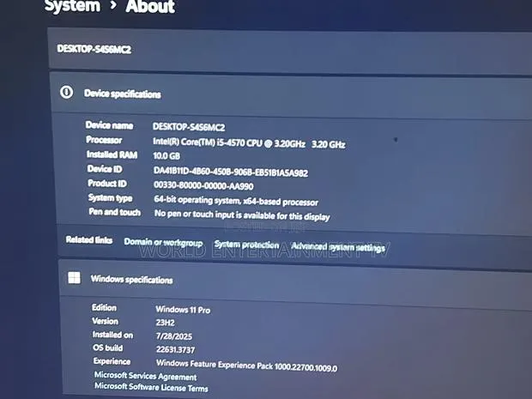The width and height of the screenshot is (532, 399).
Task: Collapse the Device specifications section header
Action: point(292,96)
